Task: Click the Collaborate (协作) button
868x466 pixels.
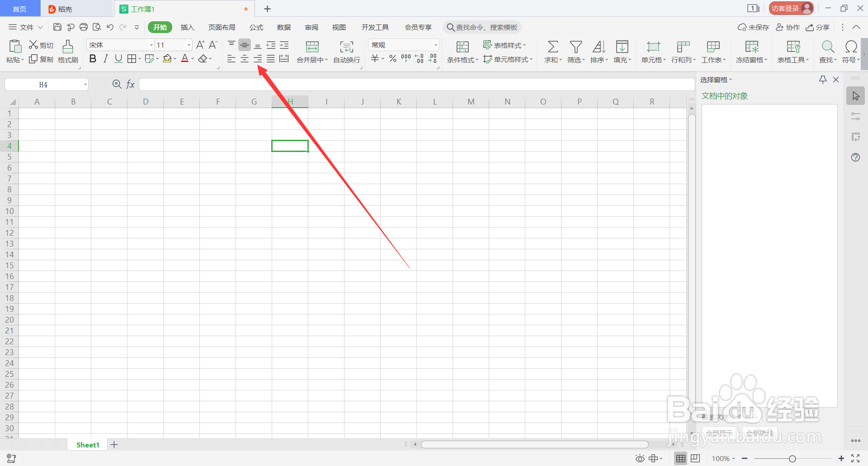Action: [788, 27]
